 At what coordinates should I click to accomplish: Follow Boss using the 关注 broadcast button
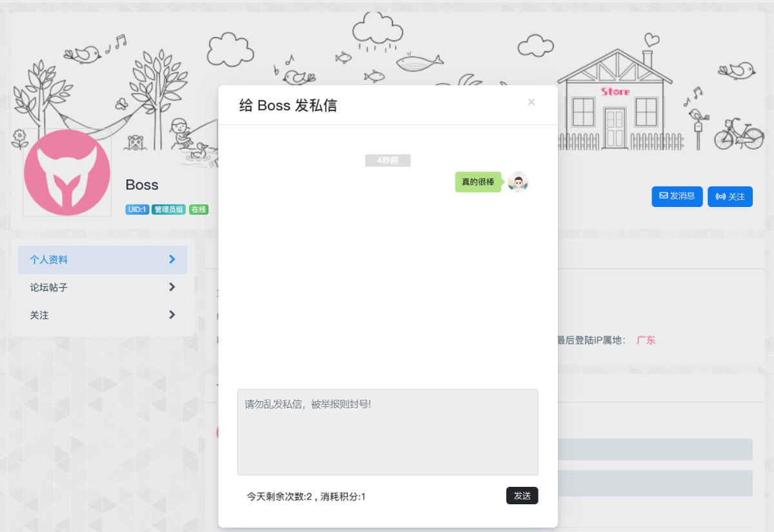click(729, 197)
